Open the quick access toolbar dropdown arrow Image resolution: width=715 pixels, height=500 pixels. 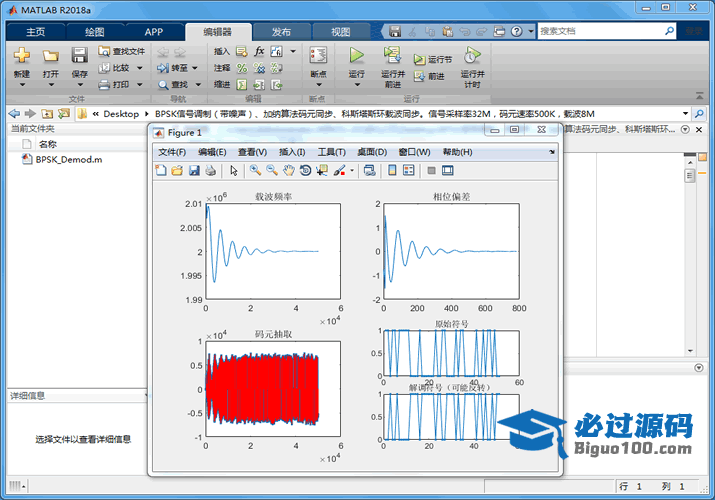pos(531,31)
